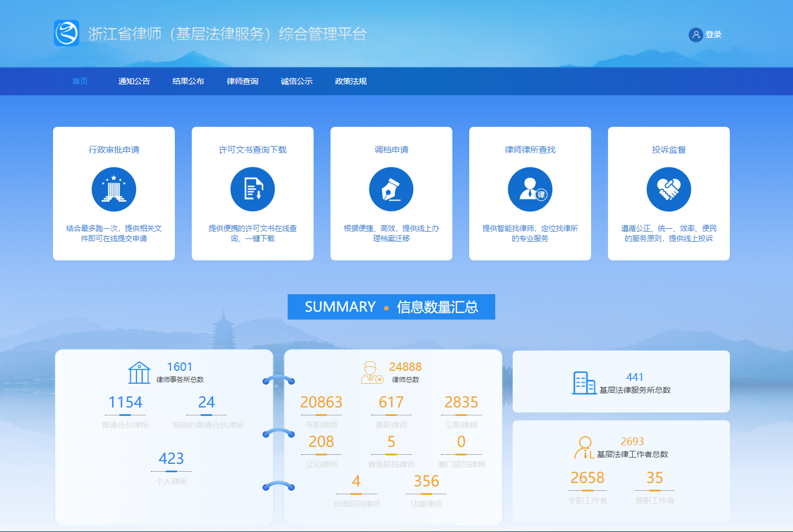793x532 pixels.
Task: Click the 基层法律服务所总数 office building icon
Action: point(584,383)
